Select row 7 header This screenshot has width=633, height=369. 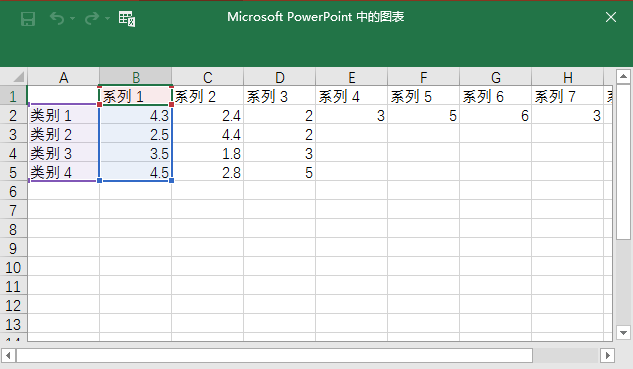[13, 210]
